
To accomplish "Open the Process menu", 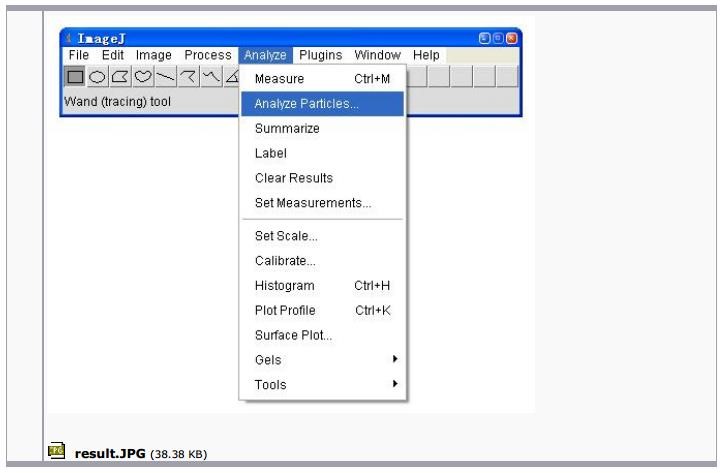I will pyautogui.click(x=208, y=55).
